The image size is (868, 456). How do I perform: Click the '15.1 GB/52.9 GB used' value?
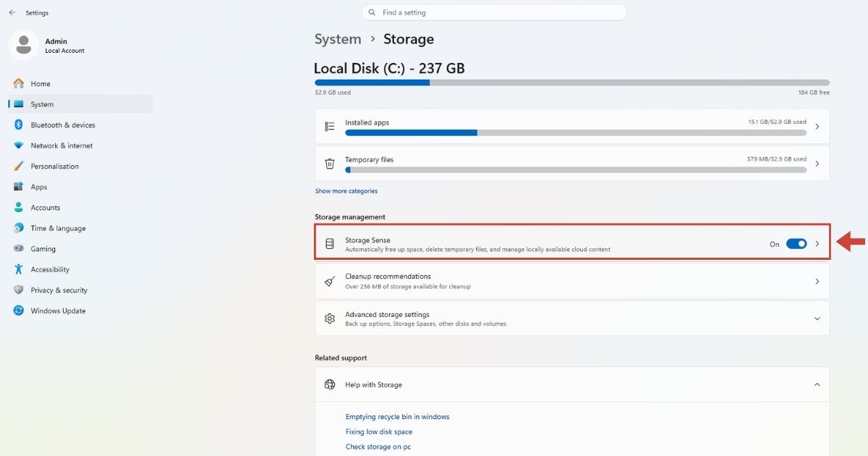pos(777,122)
